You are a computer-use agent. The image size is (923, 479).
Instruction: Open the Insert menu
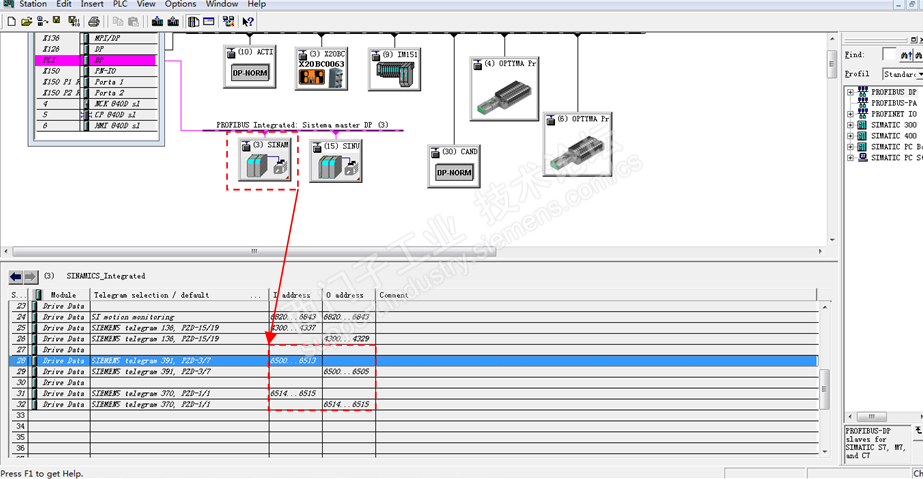coord(92,4)
